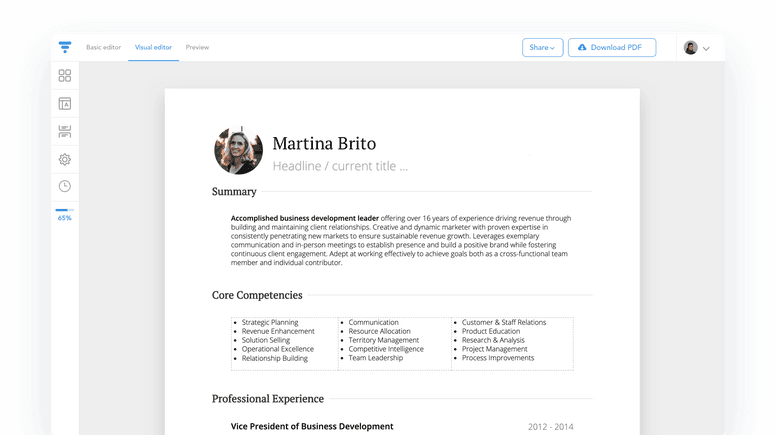Select the Core Competencies section heading
This screenshot has width=776, height=435.
(x=257, y=295)
